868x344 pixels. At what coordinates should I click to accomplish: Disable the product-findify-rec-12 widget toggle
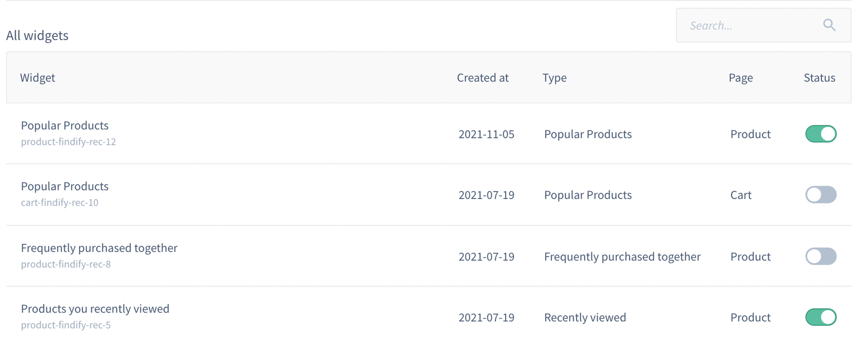[820, 134]
